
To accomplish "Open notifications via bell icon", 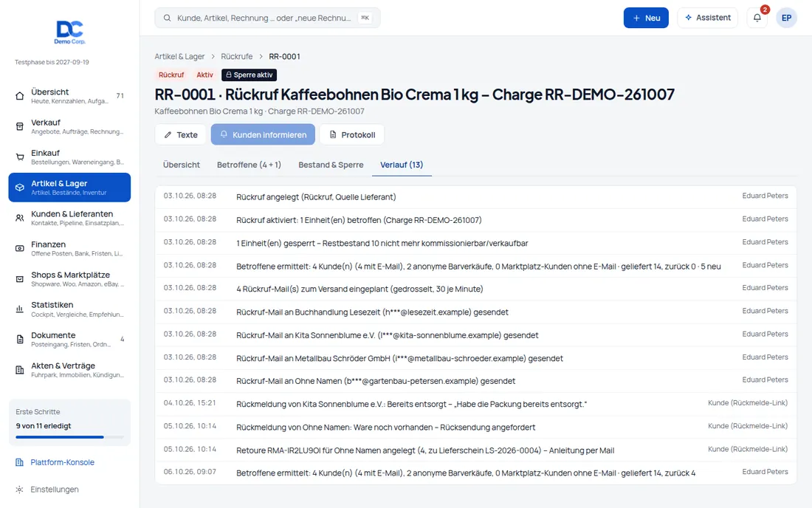I will tap(757, 18).
